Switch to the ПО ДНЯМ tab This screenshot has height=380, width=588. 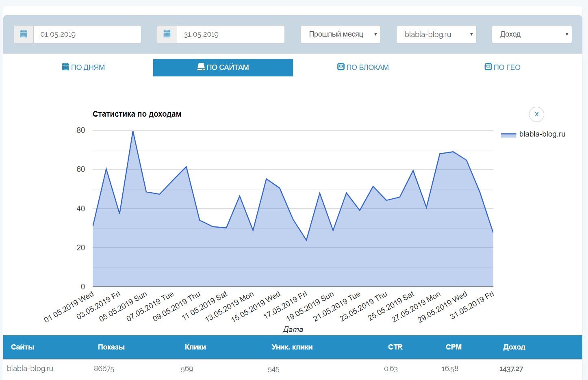click(83, 67)
